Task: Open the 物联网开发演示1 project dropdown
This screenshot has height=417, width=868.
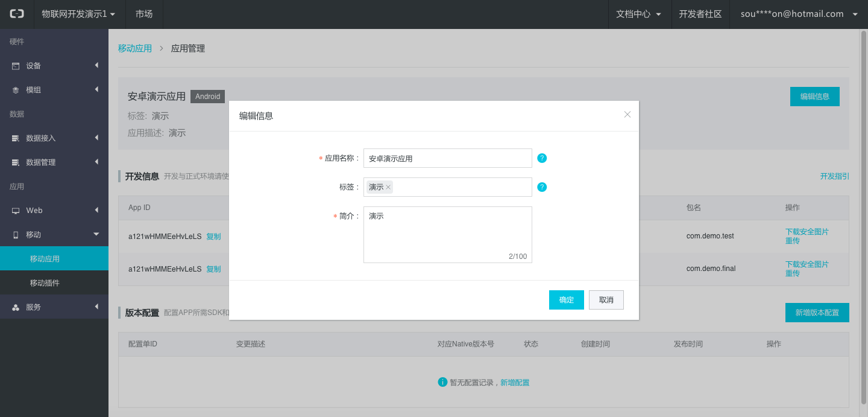Action: (x=78, y=14)
